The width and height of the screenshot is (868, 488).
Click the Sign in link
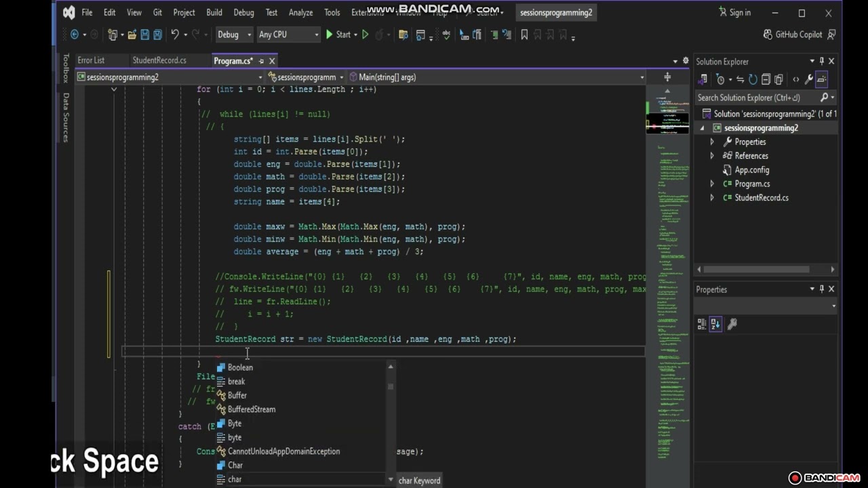point(734,12)
